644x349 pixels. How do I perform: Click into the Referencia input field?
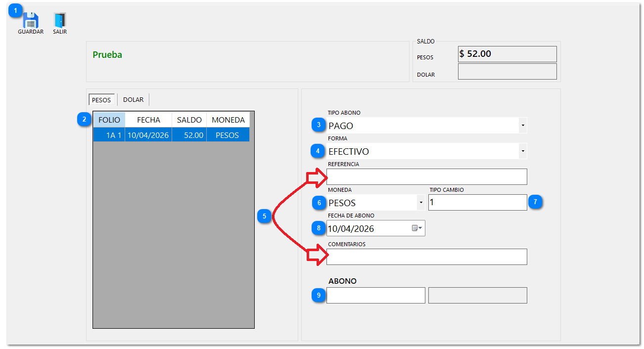pyautogui.click(x=427, y=176)
